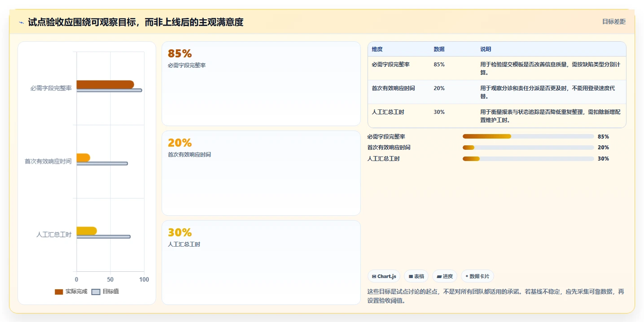Click the 人工汇总工时 card caption

tap(184, 244)
